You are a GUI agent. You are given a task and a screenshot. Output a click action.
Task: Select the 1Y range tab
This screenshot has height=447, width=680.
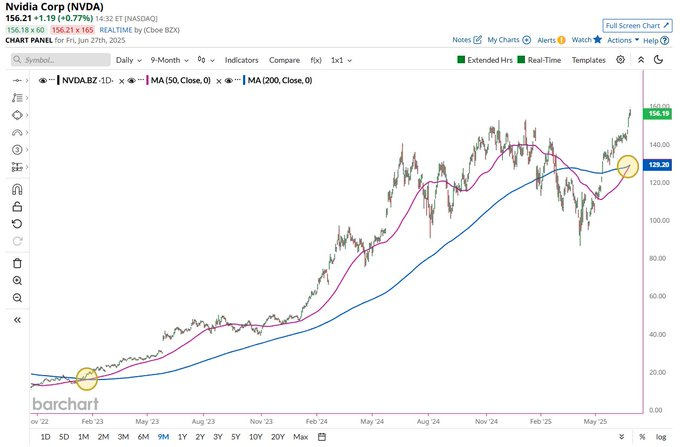point(182,437)
